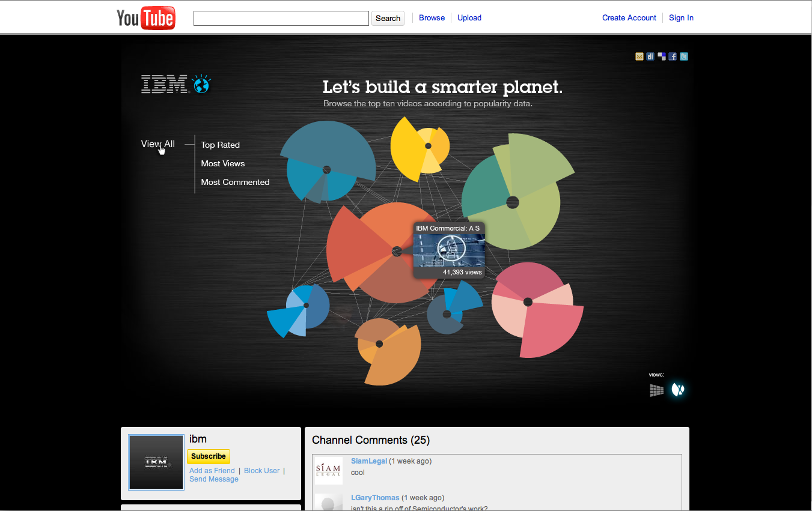Open SiamLegal's avatar image
812x511 pixels.
pyautogui.click(x=329, y=471)
